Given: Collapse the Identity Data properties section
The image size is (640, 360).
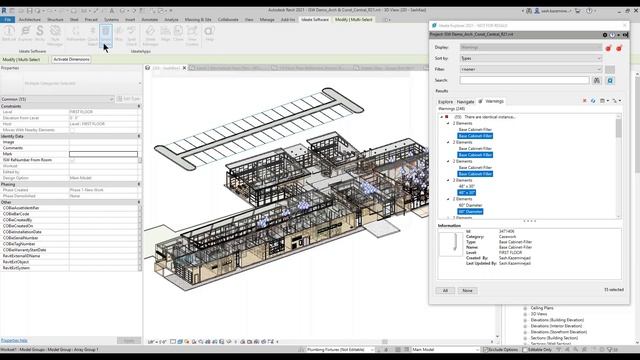Looking at the screenshot, I should point(139,136).
